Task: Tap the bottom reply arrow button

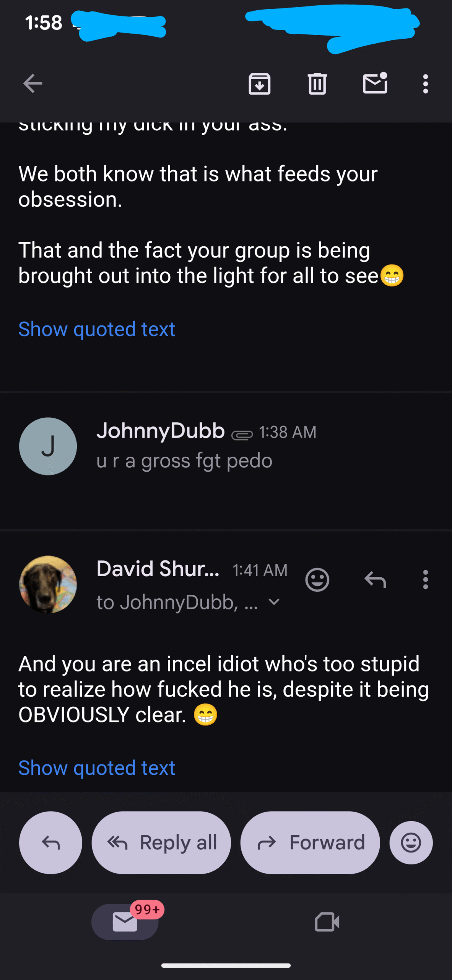Action: tap(50, 843)
